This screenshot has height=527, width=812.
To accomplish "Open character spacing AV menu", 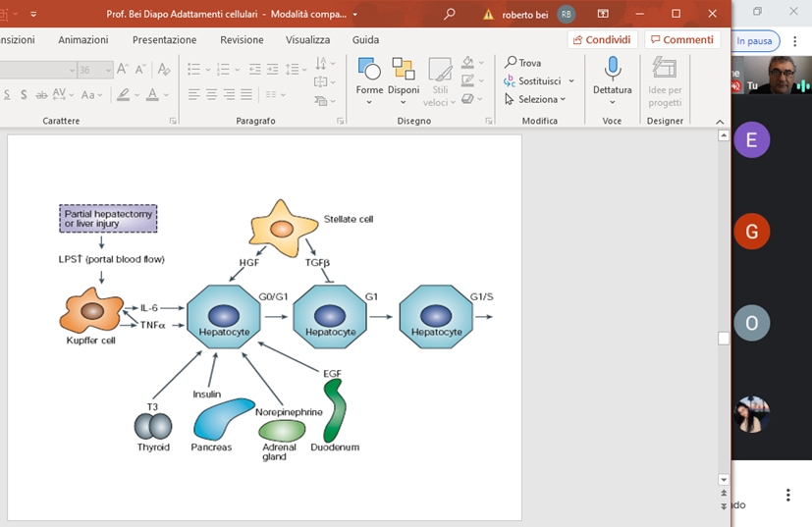I will point(63,95).
